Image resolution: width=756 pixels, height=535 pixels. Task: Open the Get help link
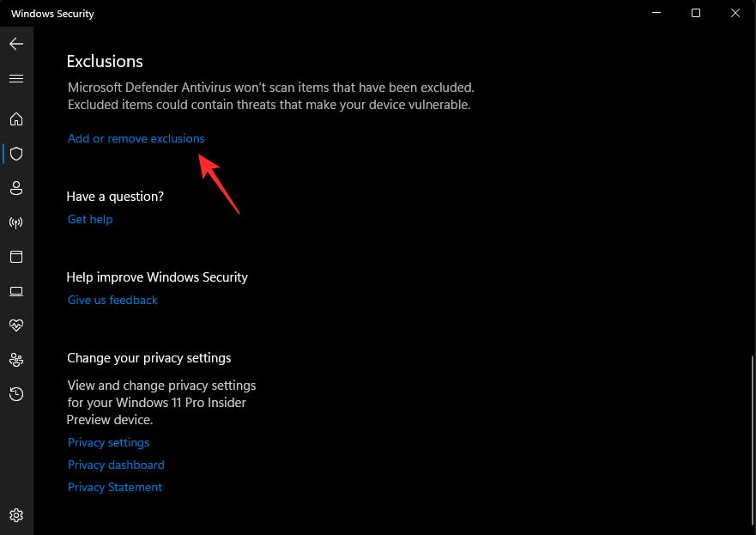90,219
